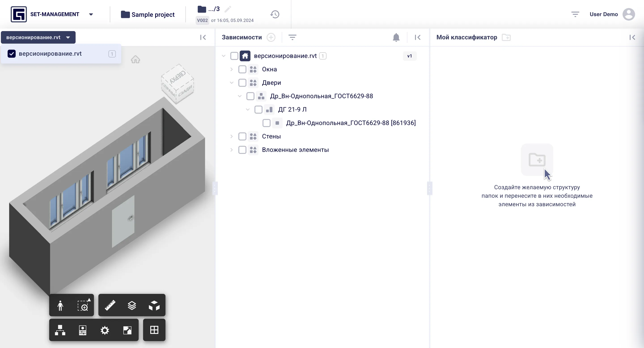Viewport: 644px width, 348px height.
Task: Tick the ДГ 21-9 Л checkbox
Action: tap(258, 110)
